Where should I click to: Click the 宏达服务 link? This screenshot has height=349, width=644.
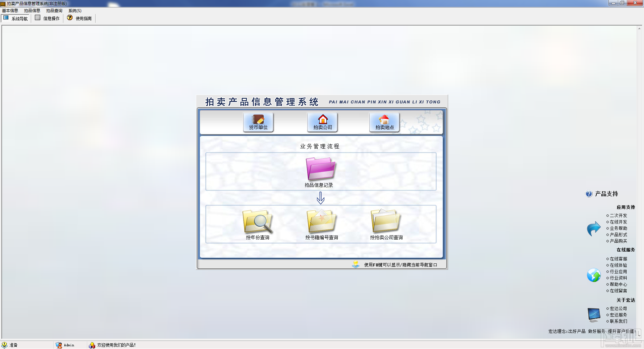(x=618, y=315)
